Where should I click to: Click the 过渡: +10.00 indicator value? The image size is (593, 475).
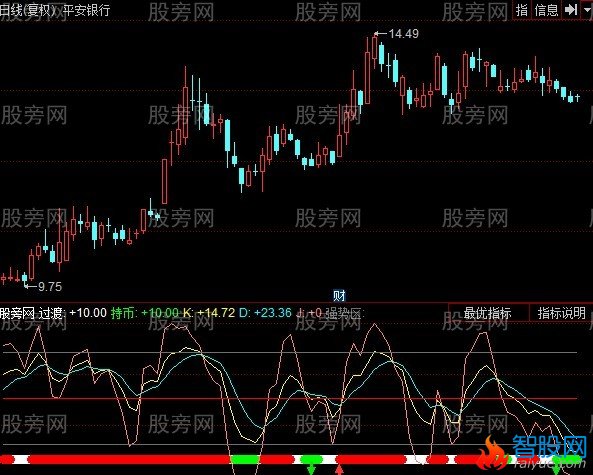tap(73, 313)
